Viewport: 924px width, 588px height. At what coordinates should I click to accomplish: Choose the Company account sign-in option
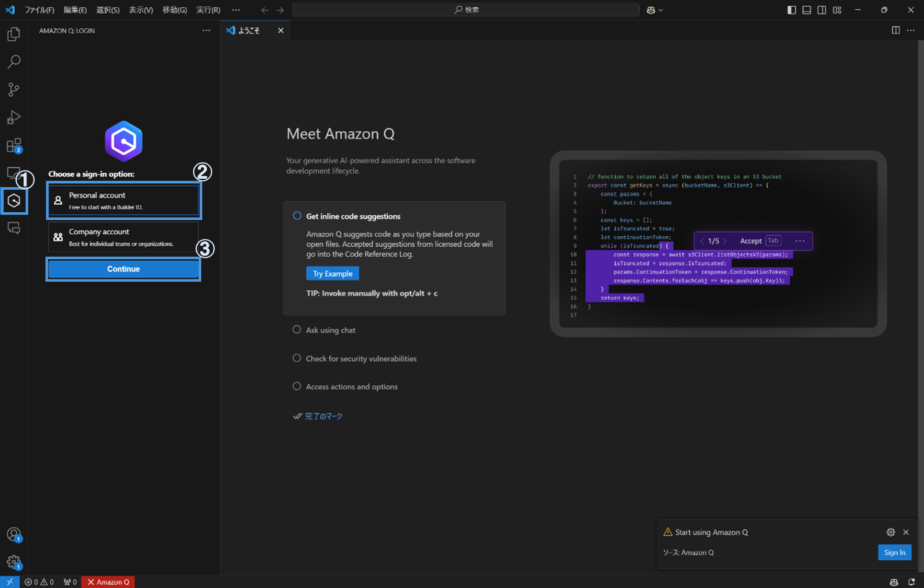click(x=123, y=237)
